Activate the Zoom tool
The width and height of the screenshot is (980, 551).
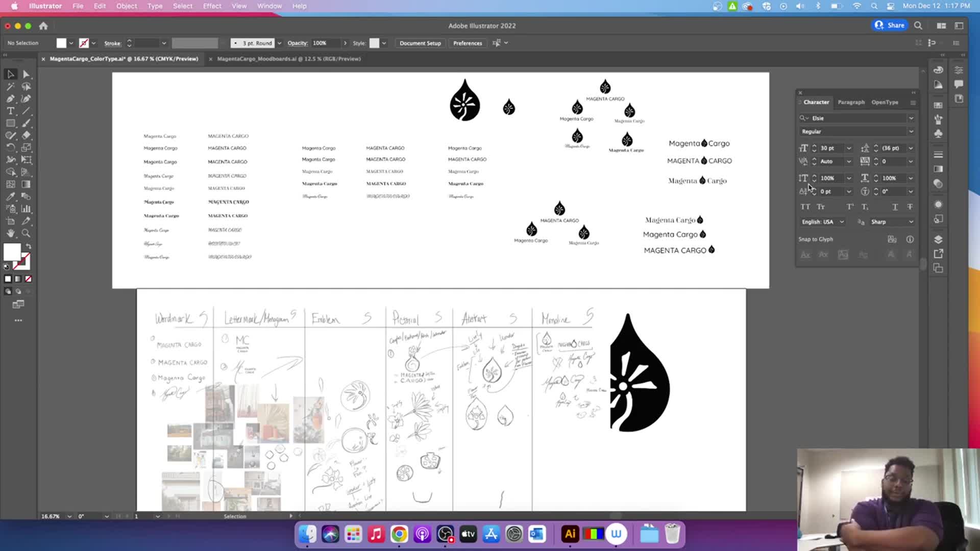(26, 233)
